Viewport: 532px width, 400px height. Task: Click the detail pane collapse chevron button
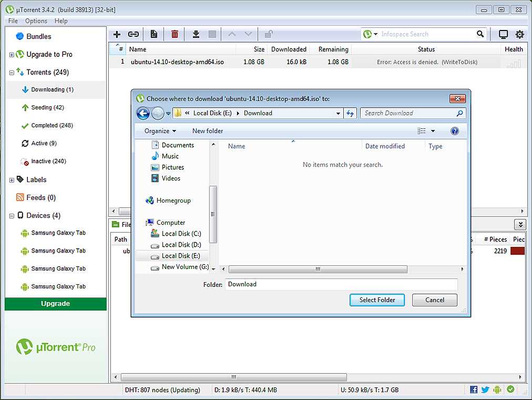(520, 224)
